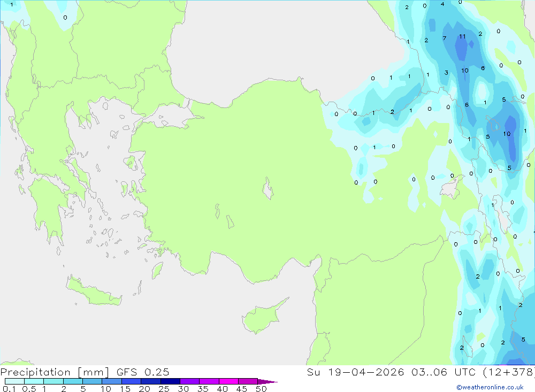
Task: Choose the 35 to 40 mm violet swatch
Action: tap(209, 381)
